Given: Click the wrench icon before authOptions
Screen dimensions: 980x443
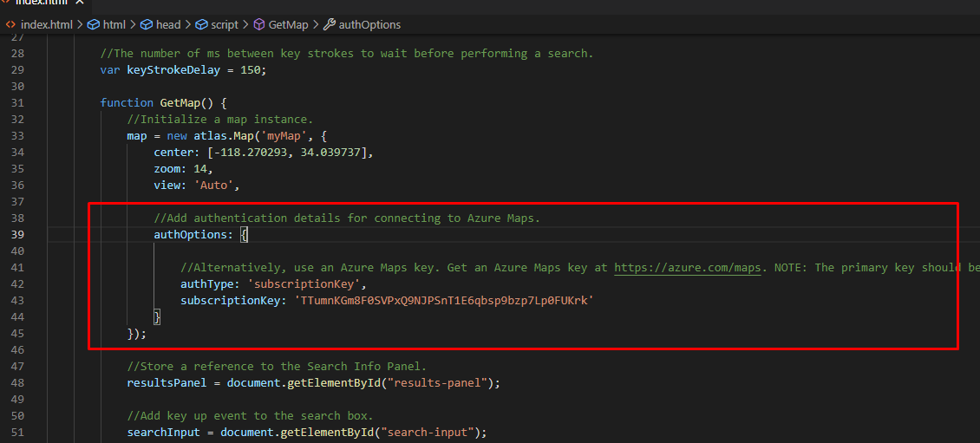Looking at the screenshot, I should 329,25.
